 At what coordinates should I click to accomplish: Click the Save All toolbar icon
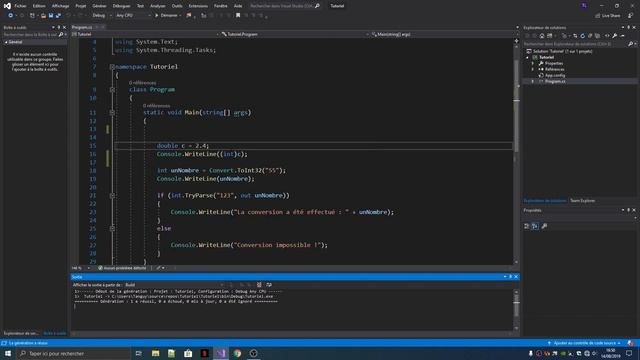tap(58, 16)
